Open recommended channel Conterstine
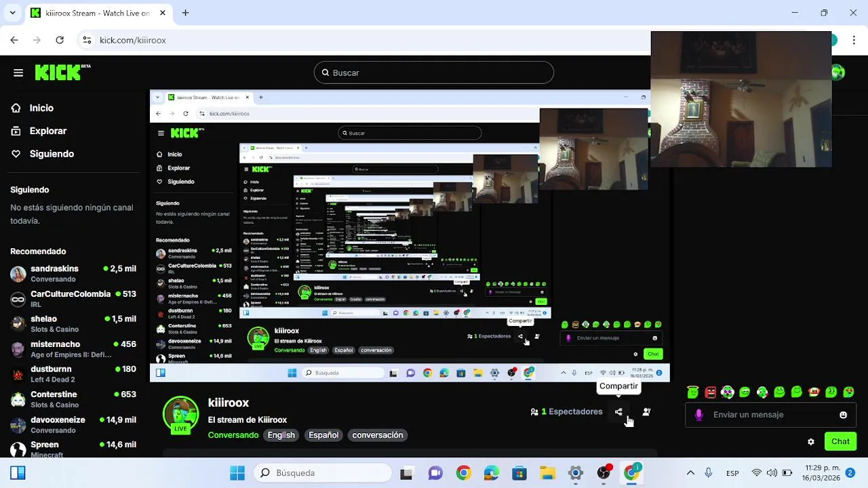Viewport: 868px width, 488px height. coord(73,399)
